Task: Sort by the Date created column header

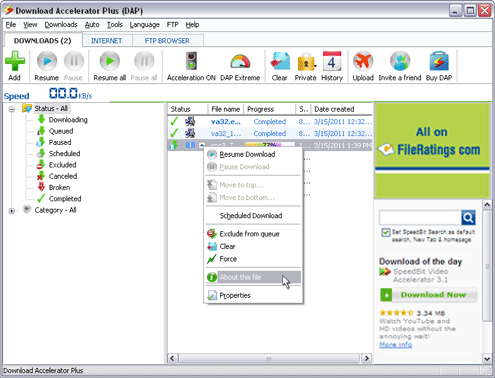Action: 342,109
